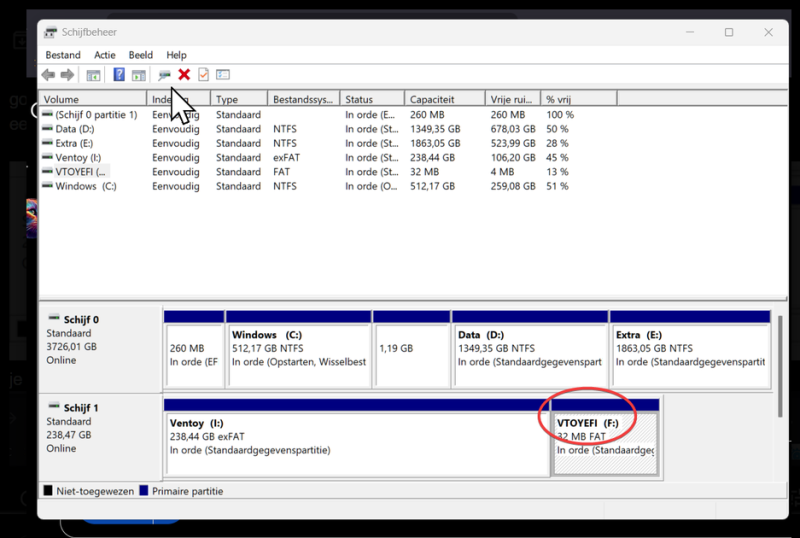Click the 523,99 GB free space cell
Screen dimensions: 800x538
(513, 143)
